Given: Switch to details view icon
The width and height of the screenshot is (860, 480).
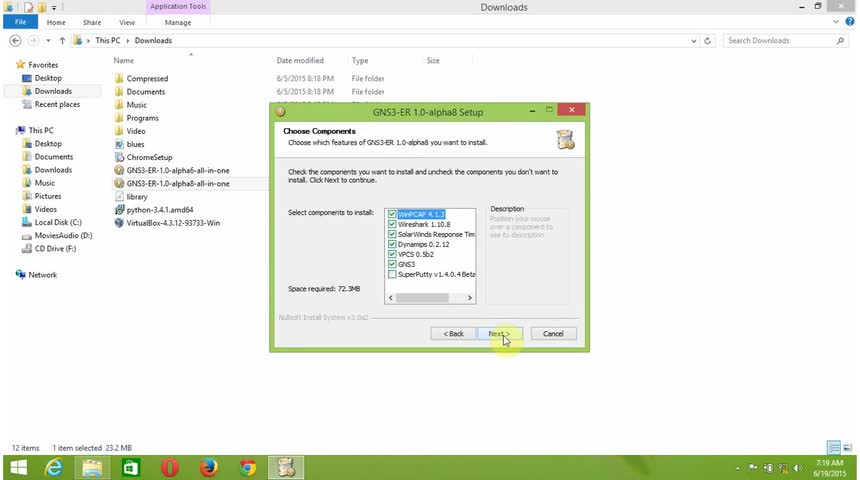Looking at the screenshot, I should click(833, 448).
